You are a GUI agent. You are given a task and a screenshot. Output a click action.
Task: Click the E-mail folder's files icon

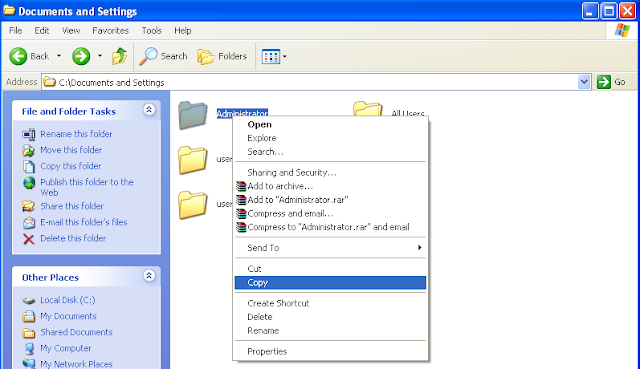pos(29,223)
